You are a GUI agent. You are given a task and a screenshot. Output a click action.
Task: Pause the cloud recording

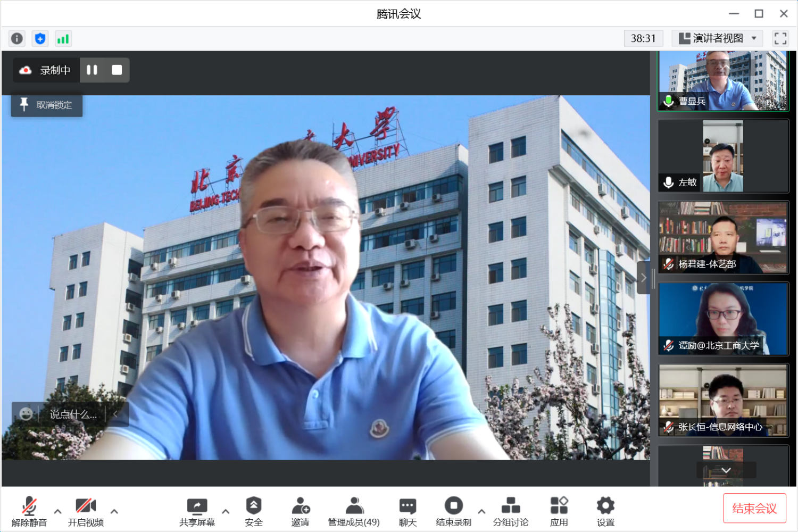pyautogui.click(x=92, y=70)
